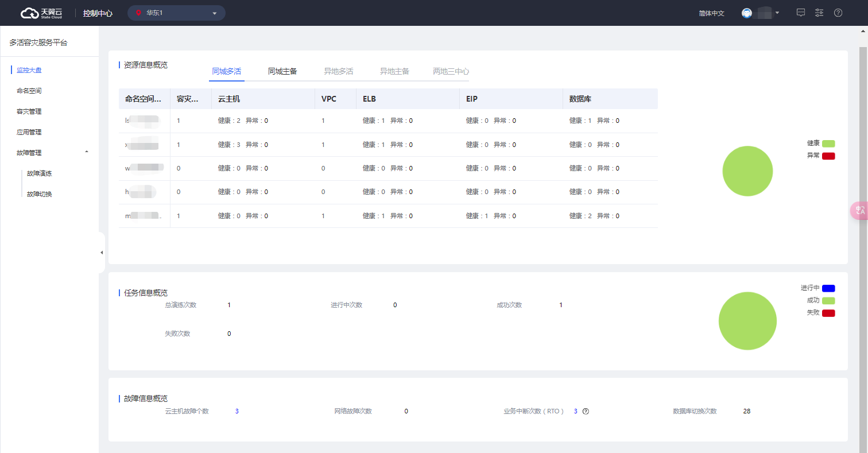This screenshot has height=453, width=868.
Task: Click the 数据库切换次数 value 28
Action: tap(747, 411)
